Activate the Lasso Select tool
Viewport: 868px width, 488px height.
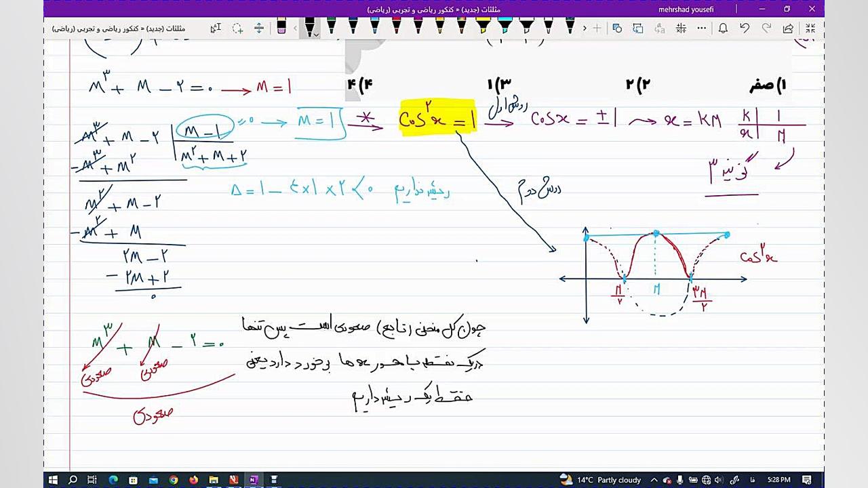237,28
